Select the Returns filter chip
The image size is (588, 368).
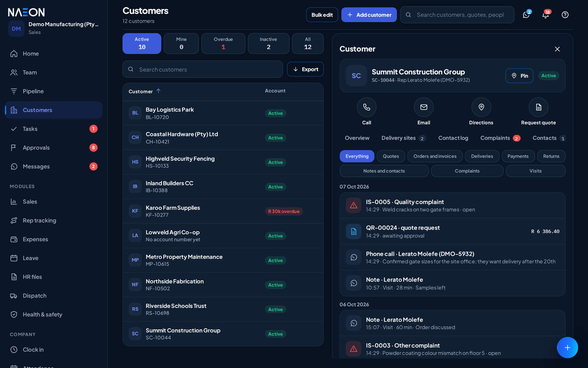pyautogui.click(x=551, y=156)
